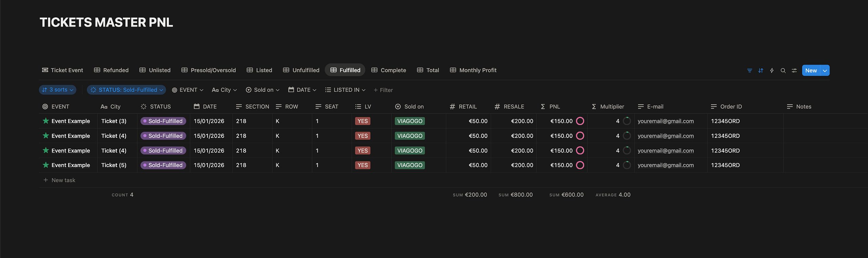
Task: Click the star icon in Ticket (3) row
Action: tap(45, 121)
